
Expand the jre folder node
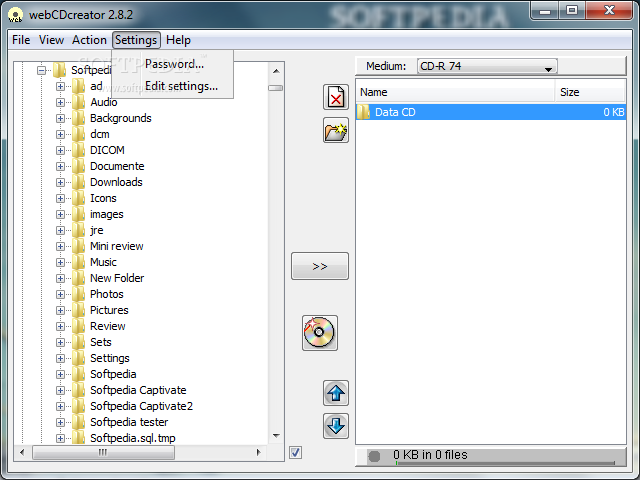tap(60, 230)
